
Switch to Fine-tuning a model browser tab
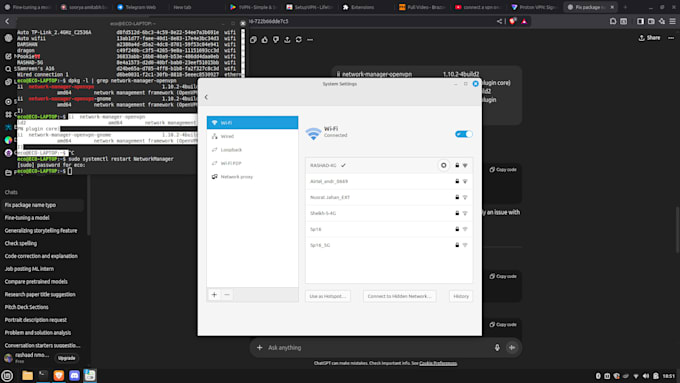(x=27, y=7)
